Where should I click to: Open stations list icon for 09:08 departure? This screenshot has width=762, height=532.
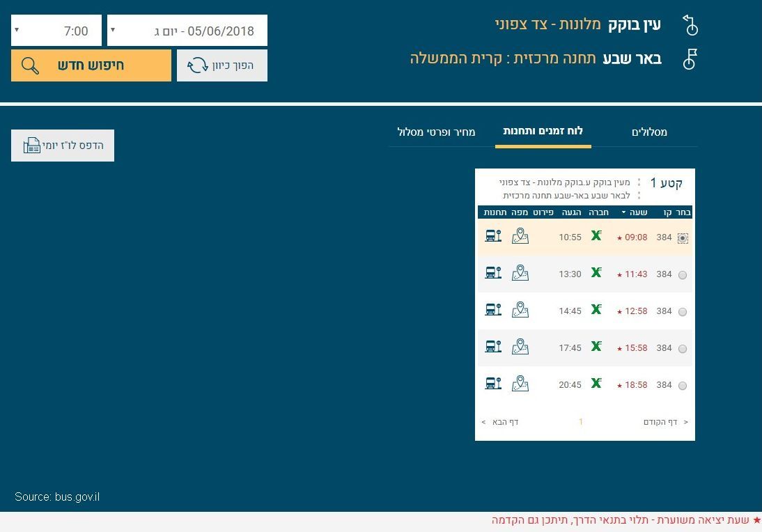pyautogui.click(x=493, y=236)
